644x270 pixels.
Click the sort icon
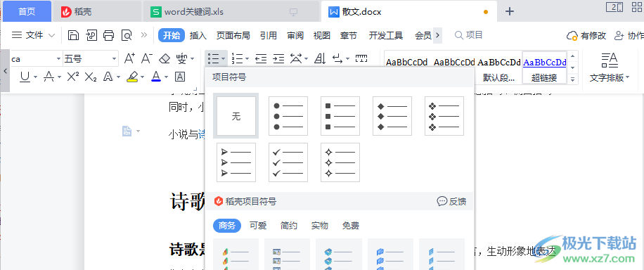[x=320, y=59]
